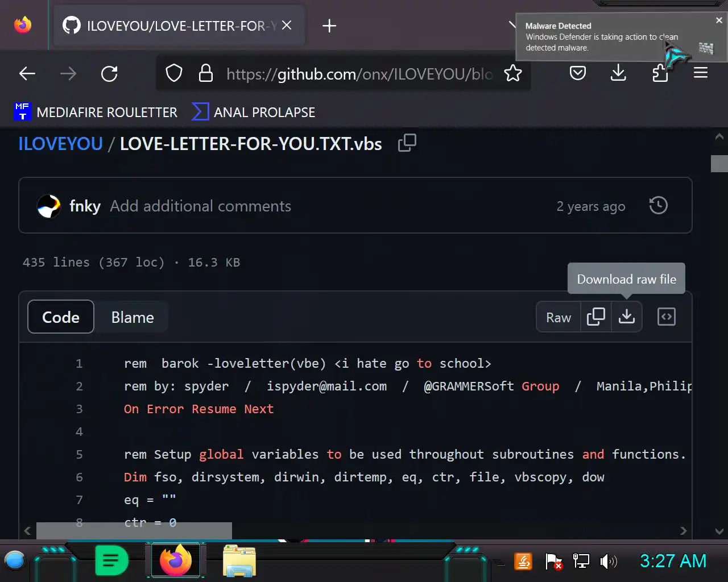
Task: Click the horizontal code scrollbar thumb
Action: point(134,531)
